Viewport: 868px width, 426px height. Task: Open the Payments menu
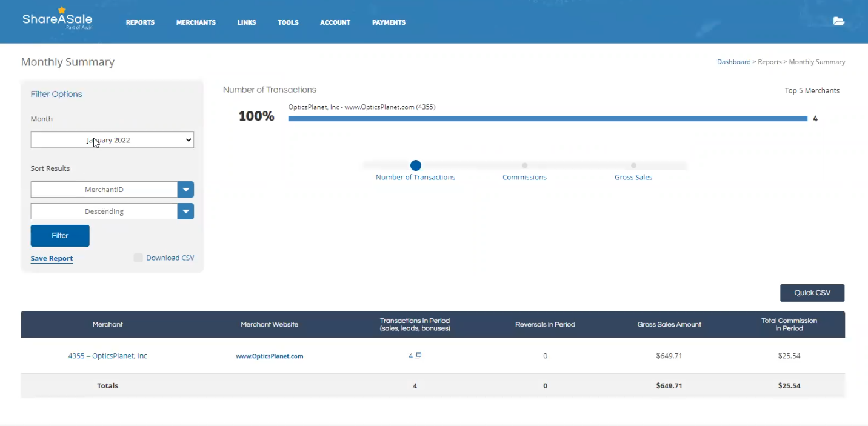[389, 22]
